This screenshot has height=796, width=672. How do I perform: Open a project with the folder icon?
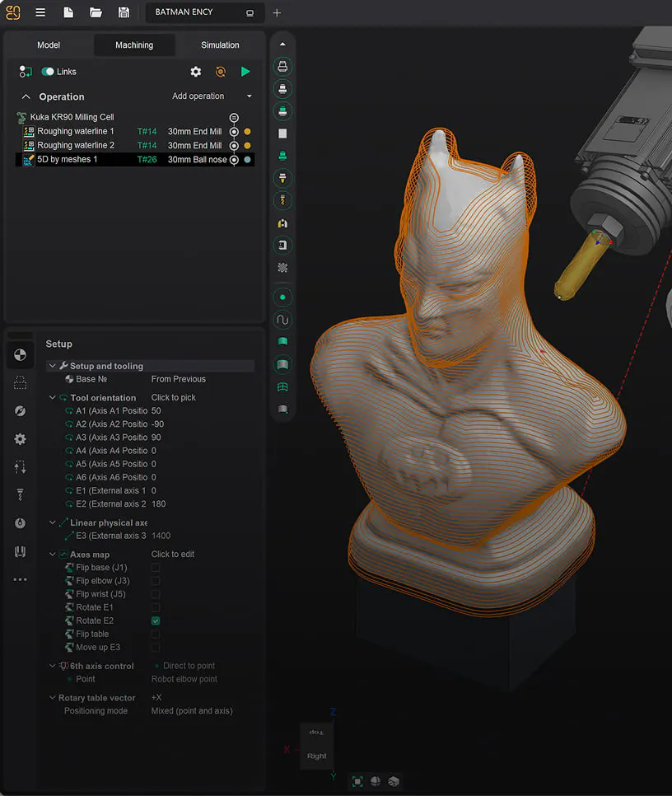(96, 12)
